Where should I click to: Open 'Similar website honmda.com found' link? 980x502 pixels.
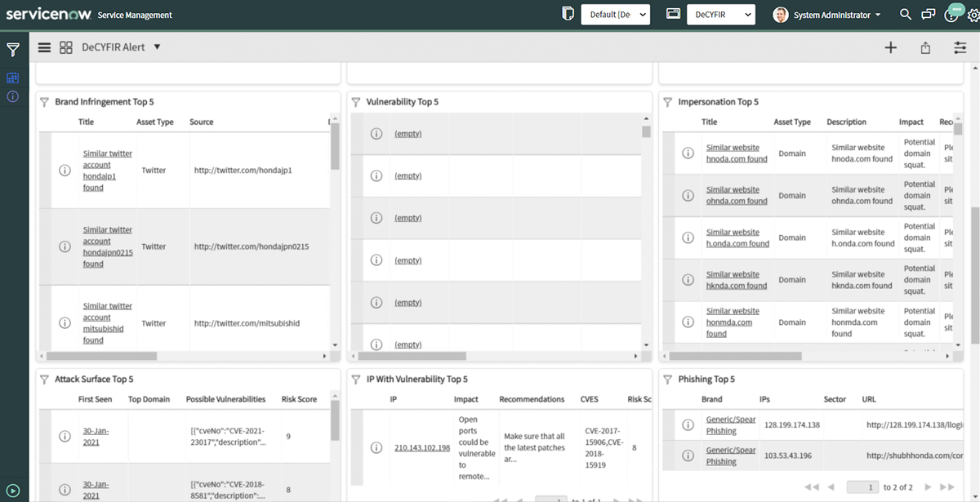click(733, 322)
